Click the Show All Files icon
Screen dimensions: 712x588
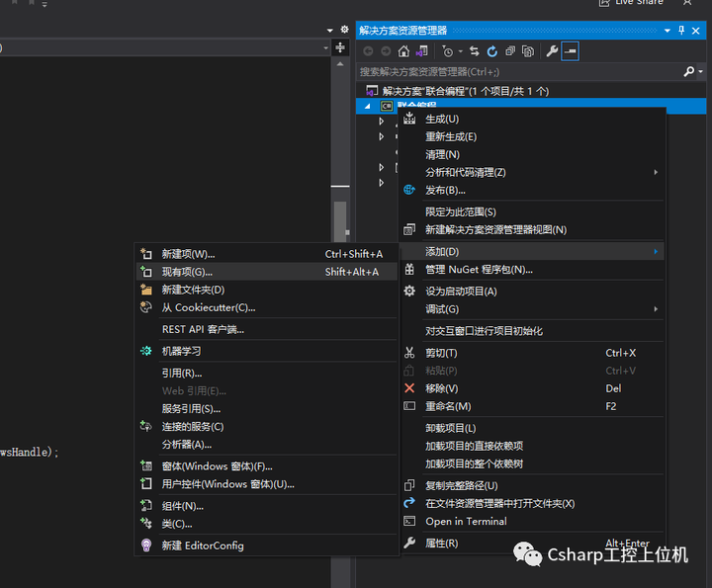528,51
